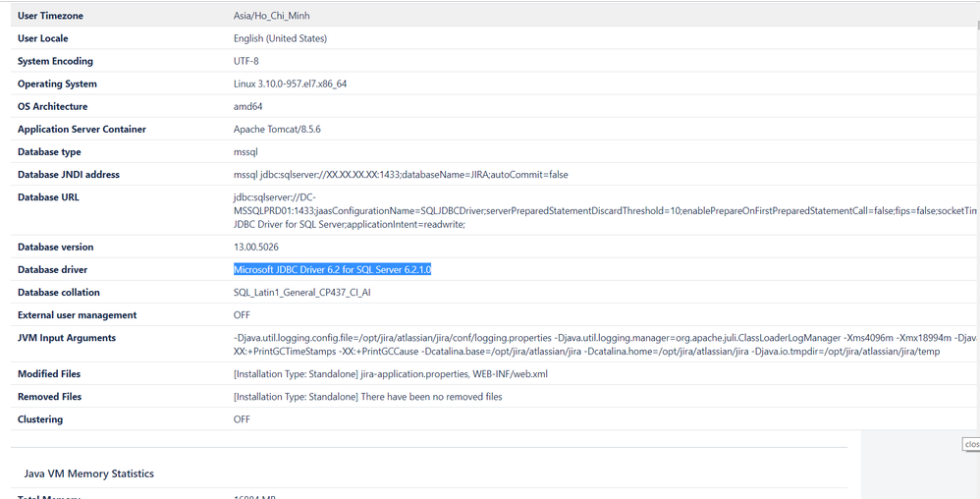Select the OS Architecture label
The image size is (980, 499).
click(52, 106)
